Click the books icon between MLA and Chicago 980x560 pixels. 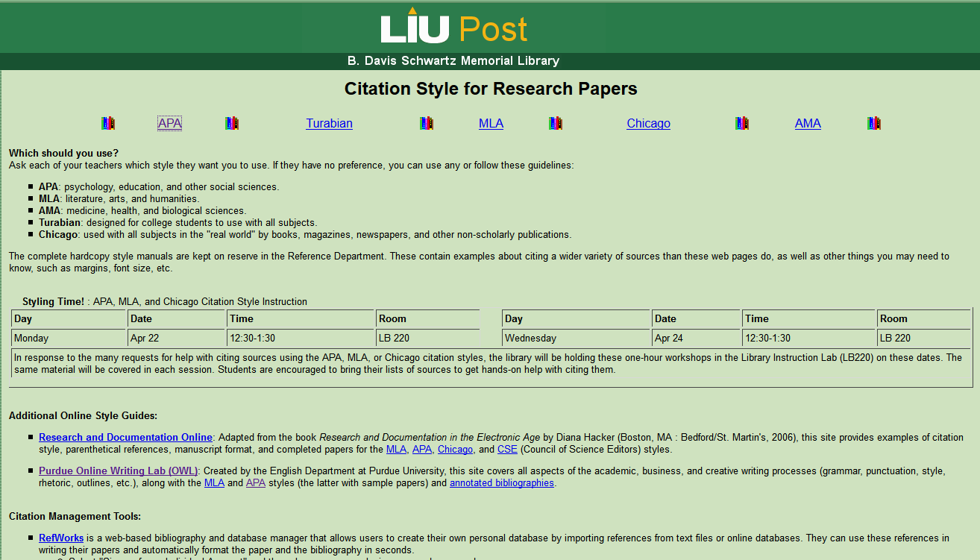pyautogui.click(x=556, y=123)
